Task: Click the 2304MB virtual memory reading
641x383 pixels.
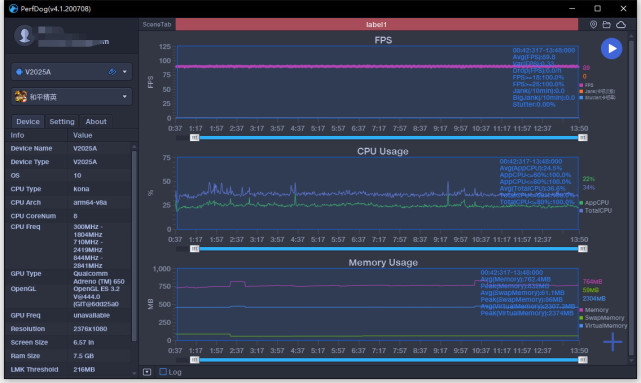Action: [x=594, y=298]
